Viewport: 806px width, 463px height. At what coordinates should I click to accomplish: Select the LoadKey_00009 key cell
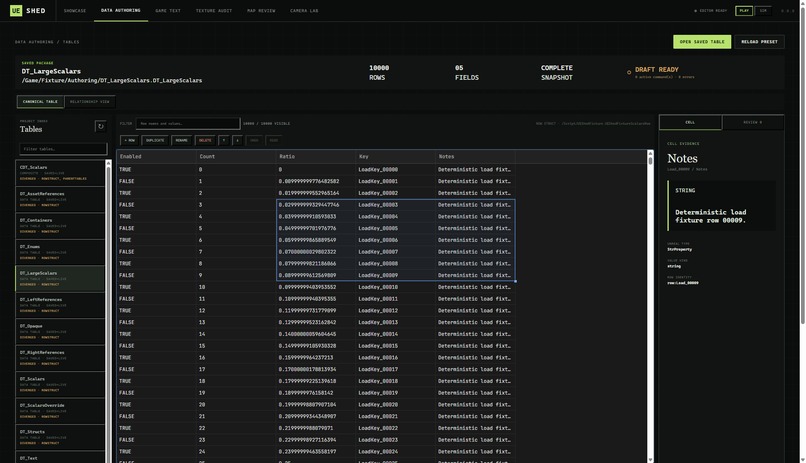point(396,275)
